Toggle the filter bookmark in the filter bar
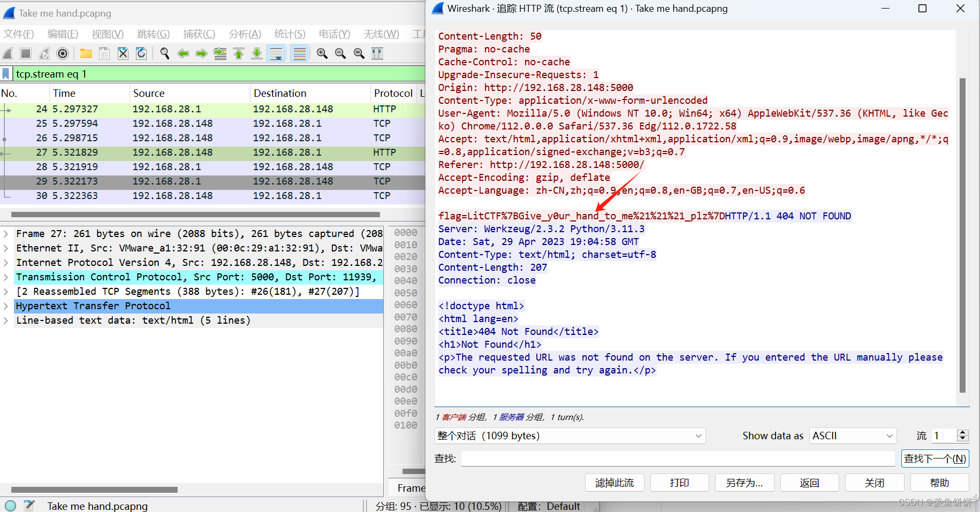This screenshot has width=980, height=512. [5, 73]
